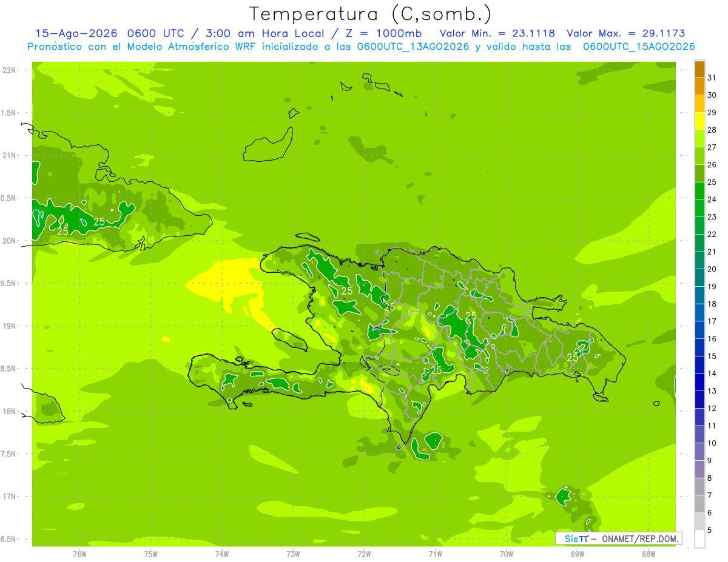Screen dimensions: 728x562
Task: Click the '0600UTC_13AGO2026' initialization time text
Action: pyautogui.click(x=413, y=47)
